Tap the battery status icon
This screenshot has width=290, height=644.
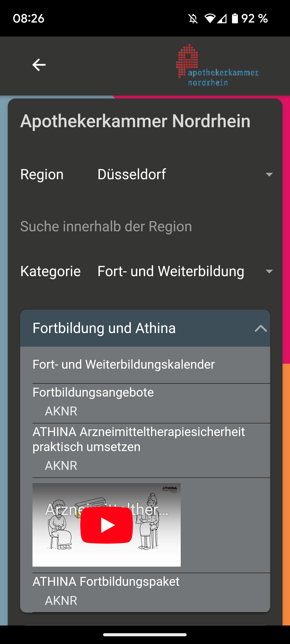click(x=235, y=19)
